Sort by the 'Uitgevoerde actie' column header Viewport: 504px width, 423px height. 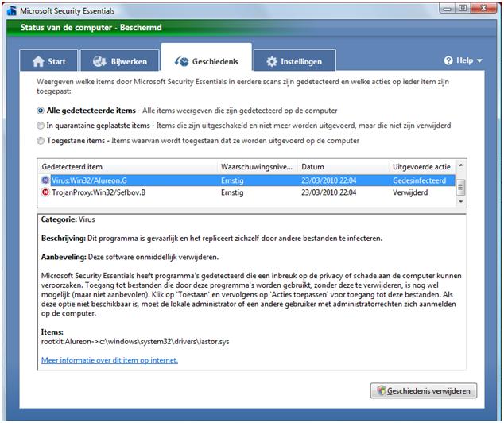421,167
